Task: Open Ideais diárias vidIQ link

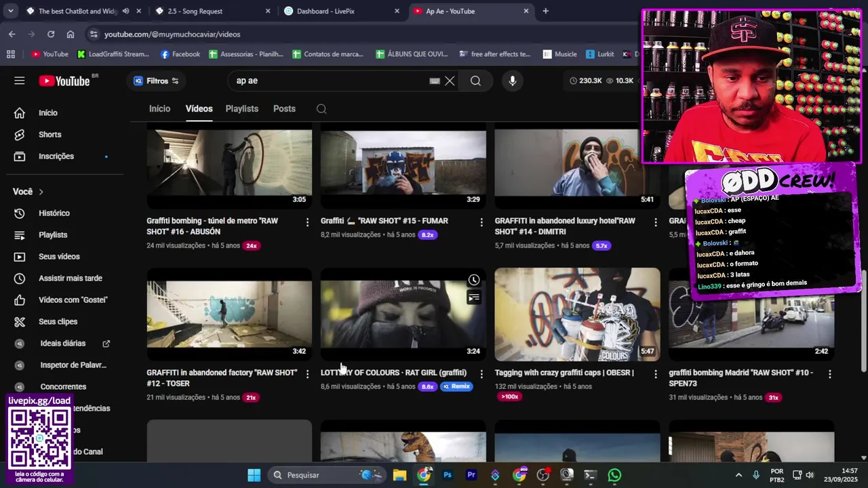Action: tap(62, 343)
